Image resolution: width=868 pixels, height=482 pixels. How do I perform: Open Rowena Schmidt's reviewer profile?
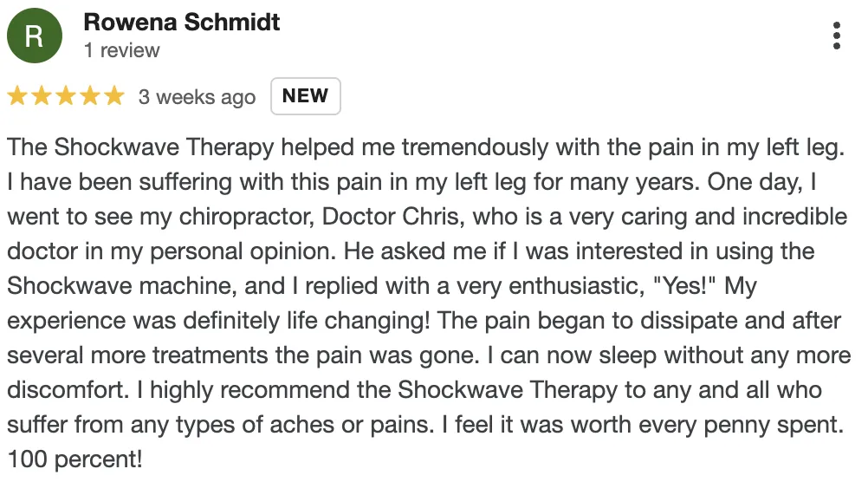click(182, 23)
